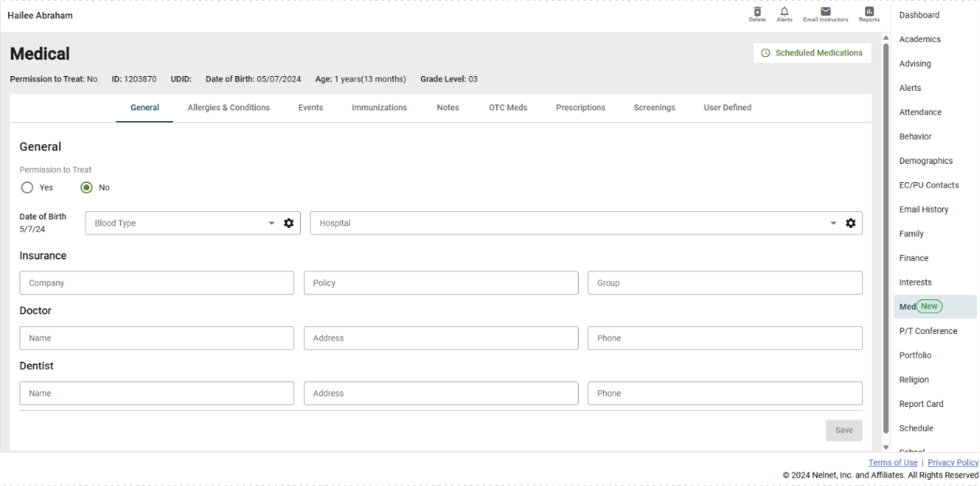Click the Med item tagged New in sidebar
980x486 pixels.
click(935, 306)
